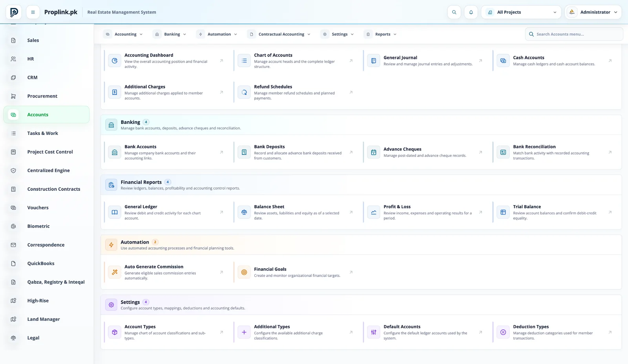Click the Balance Sheet scales icon
The image size is (628, 364).
pos(244,212)
